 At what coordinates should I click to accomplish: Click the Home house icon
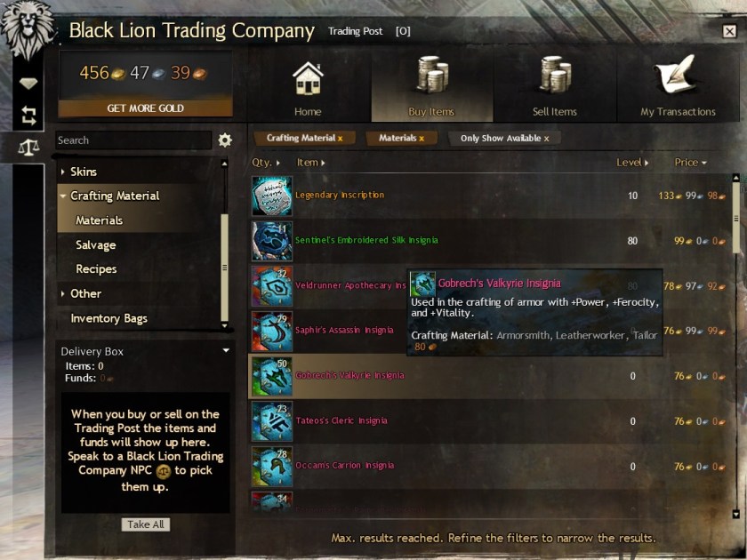(x=308, y=78)
